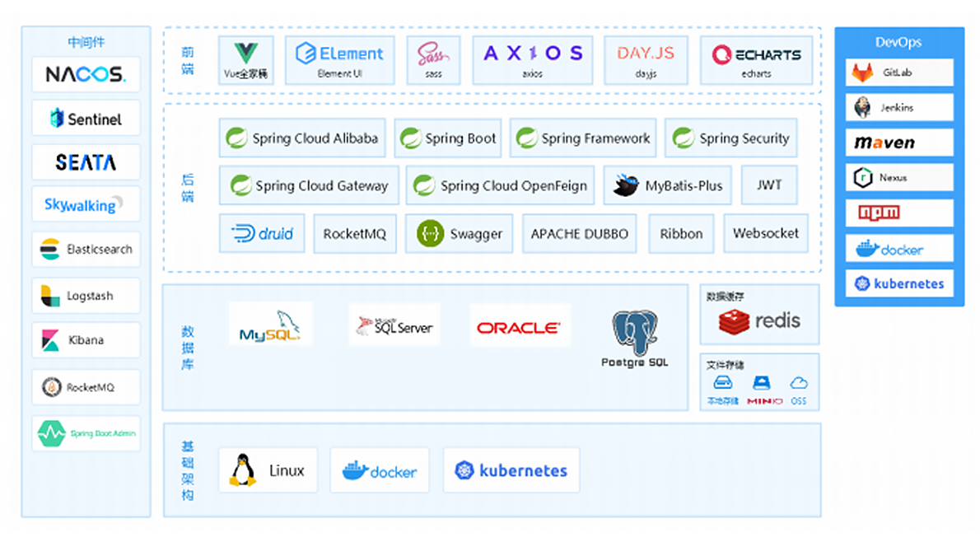The height and width of the screenshot is (542, 980).
Task: Click the GitLab fox icon
Action: [x=862, y=72]
